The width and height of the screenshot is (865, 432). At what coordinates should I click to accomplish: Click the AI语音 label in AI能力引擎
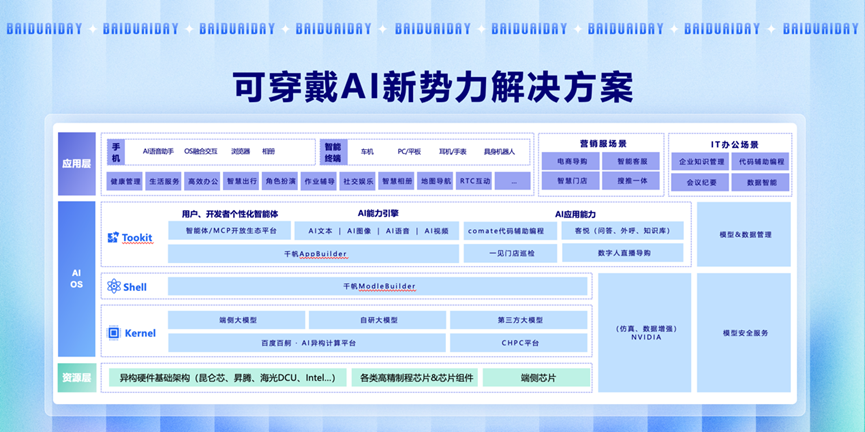[x=397, y=231]
